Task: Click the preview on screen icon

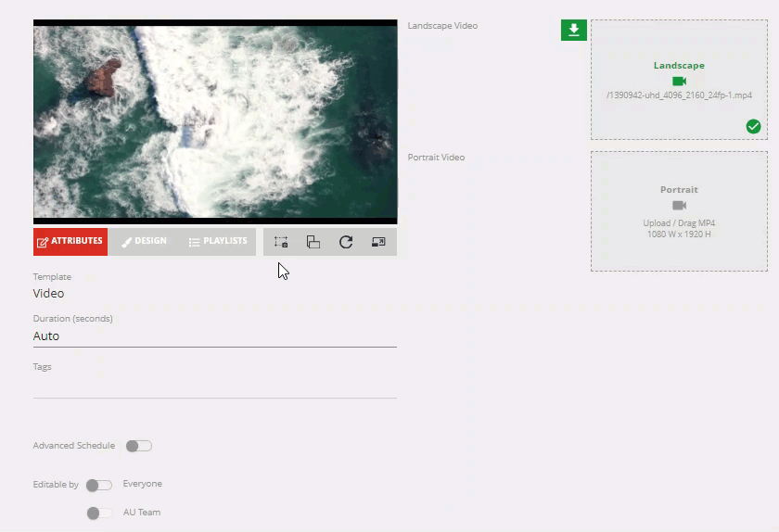Action: click(x=378, y=242)
